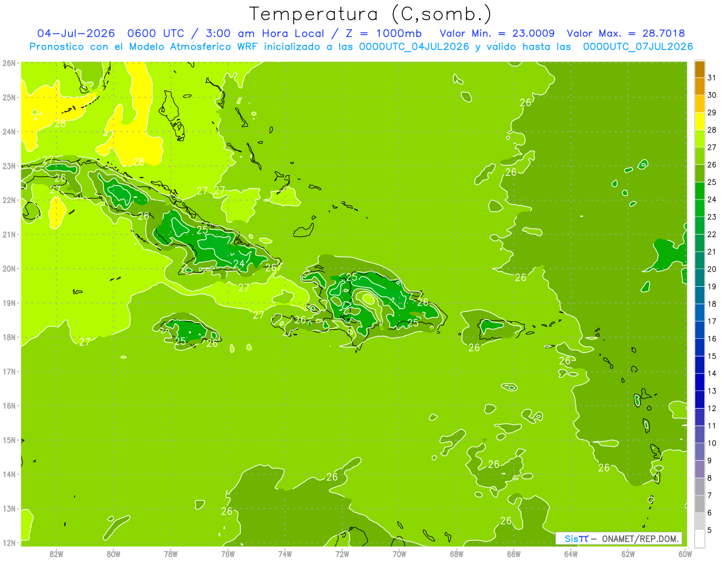Click the '24' contour label over eastern Cuba
Image resolution: width=728 pixels, height=562 pixels.
[239, 264]
